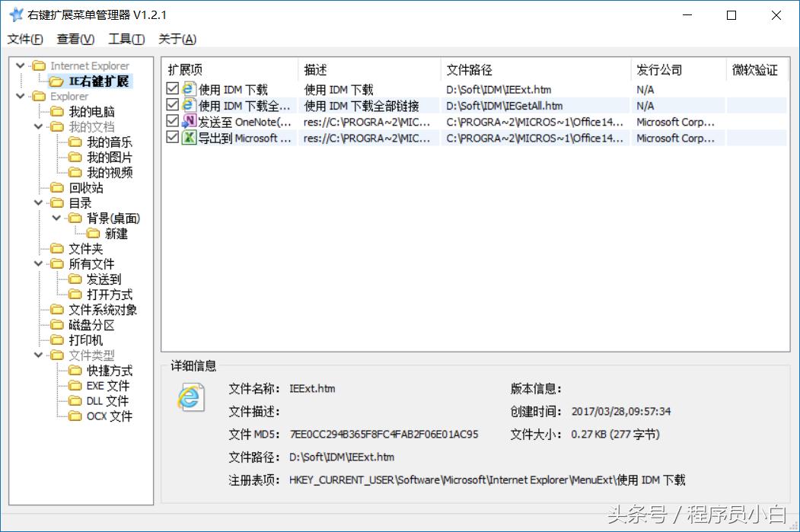Click the folder icon next to 所有文件
The width and height of the screenshot is (800, 532).
[x=57, y=263]
